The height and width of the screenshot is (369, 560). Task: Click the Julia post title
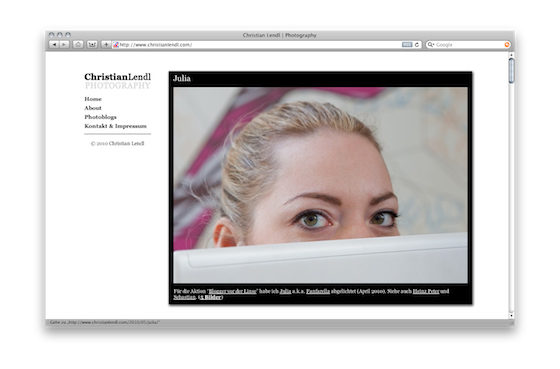point(182,79)
